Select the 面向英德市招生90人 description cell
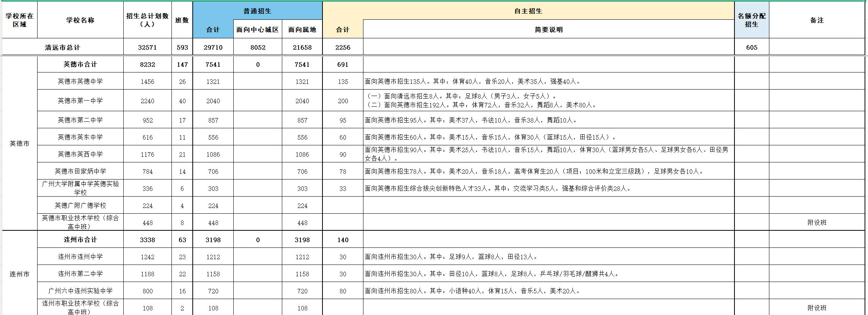 click(549, 154)
